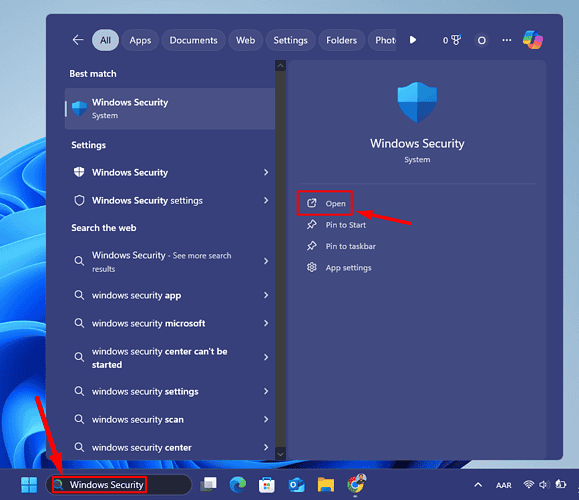The height and width of the screenshot is (500, 579).
Task: Click the back arrow in search panel
Action: tap(78, 40)
